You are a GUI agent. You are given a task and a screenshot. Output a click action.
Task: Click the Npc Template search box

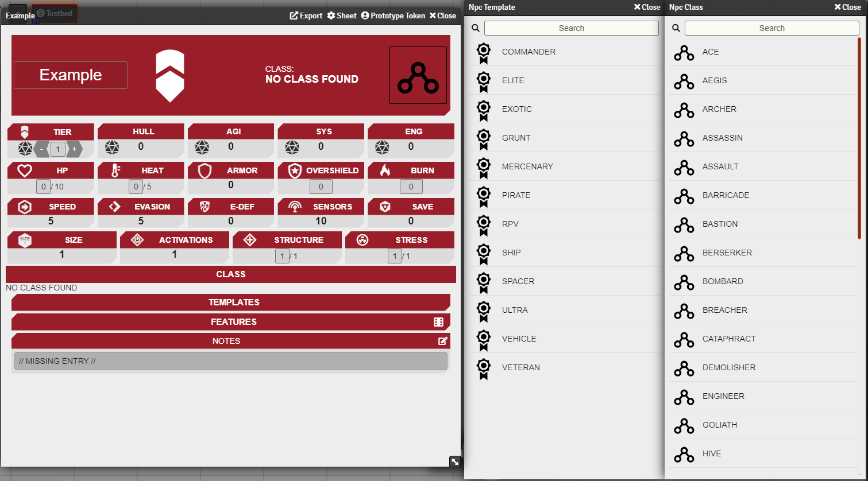[x=572, y=28]
